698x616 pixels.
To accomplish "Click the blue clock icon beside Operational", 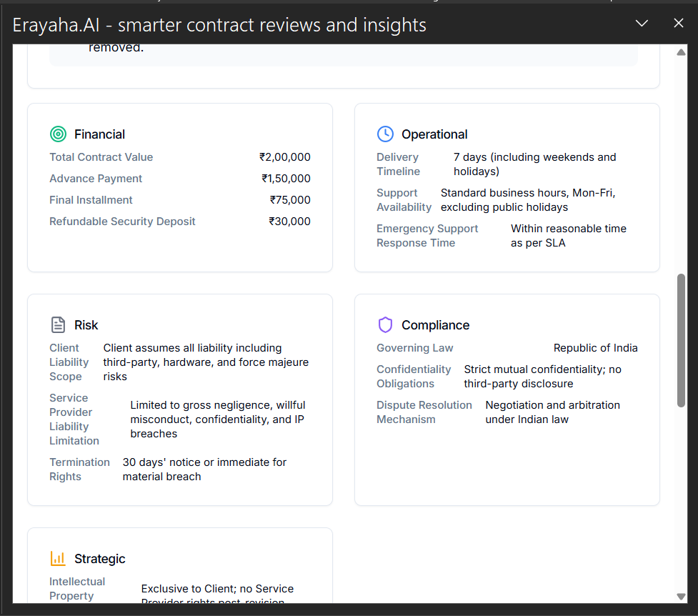I will 385,134.
